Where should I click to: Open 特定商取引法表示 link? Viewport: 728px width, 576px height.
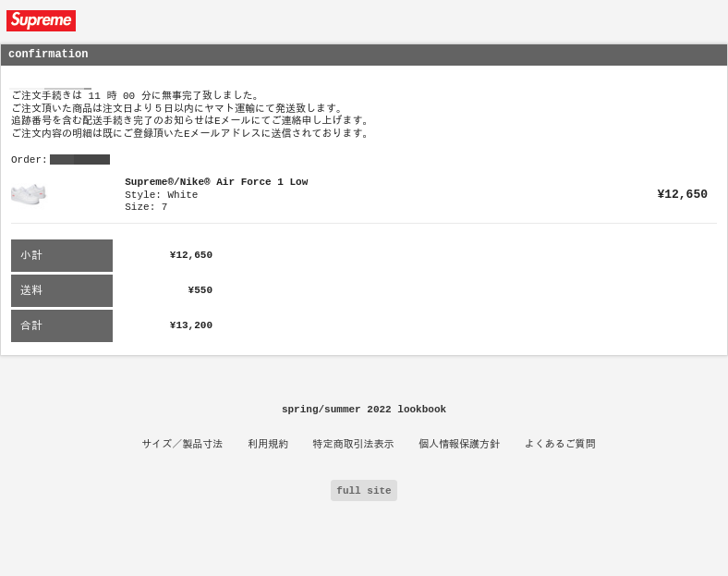click(x=353, y=444)
